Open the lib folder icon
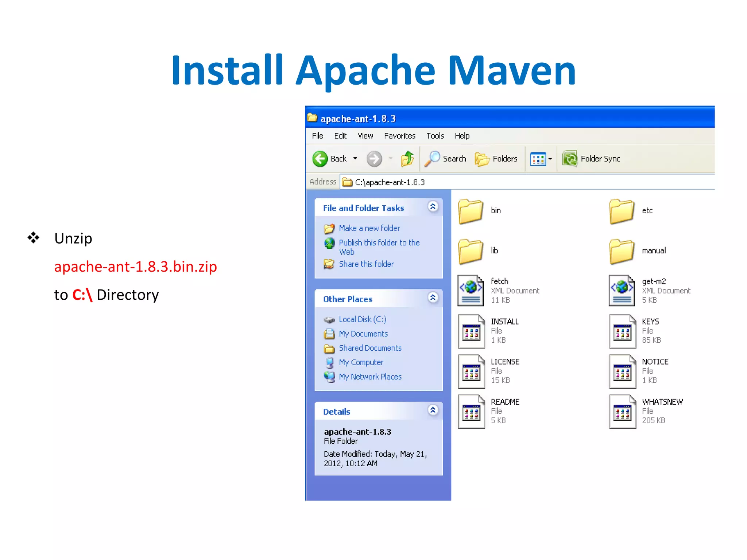 pos(471,251)
